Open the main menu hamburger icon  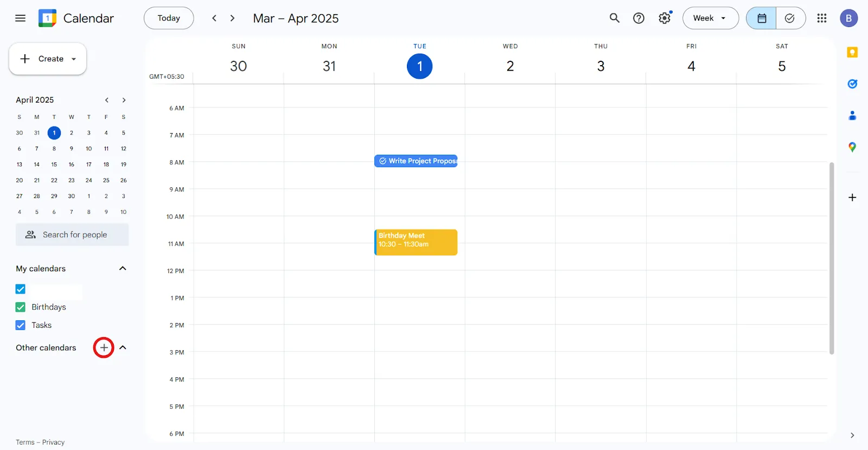point(21,18)
